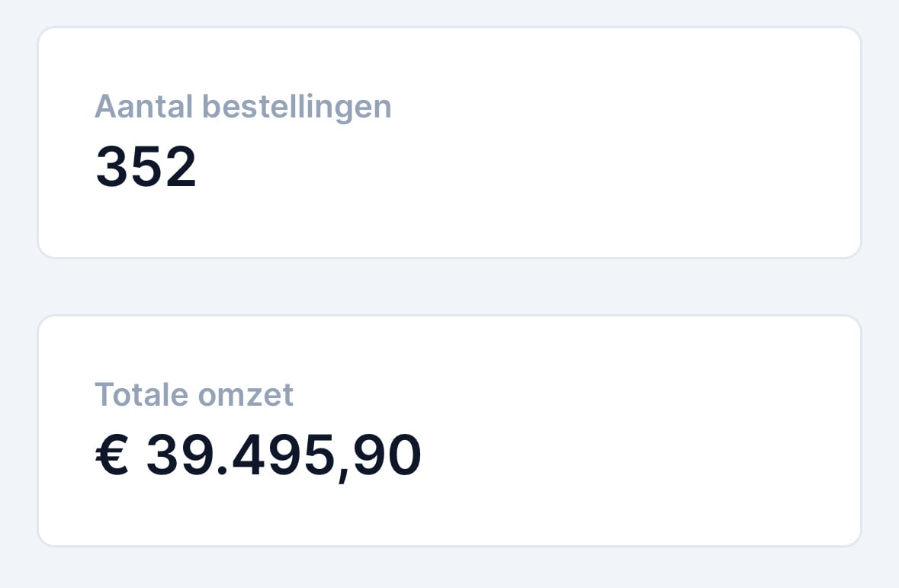This screenshot has width=899, height=588.
Task: Click the word "Aantal" in top card
Action: pos(143,107)
